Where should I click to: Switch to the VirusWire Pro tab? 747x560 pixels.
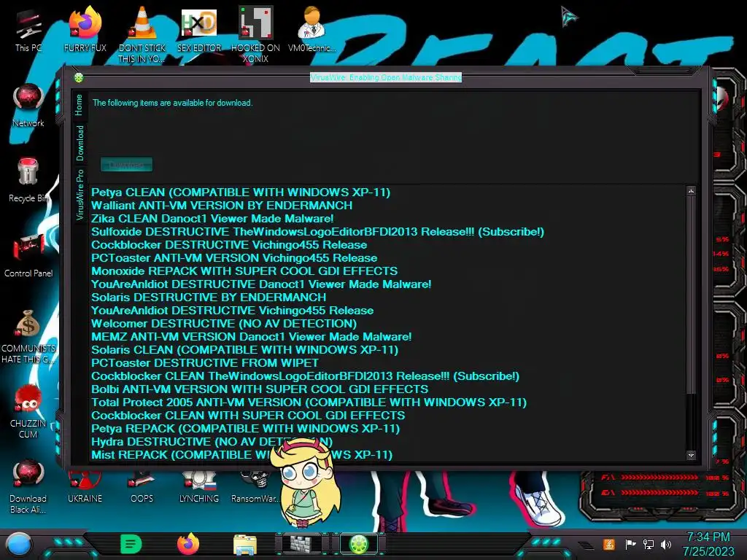(80, 194)
